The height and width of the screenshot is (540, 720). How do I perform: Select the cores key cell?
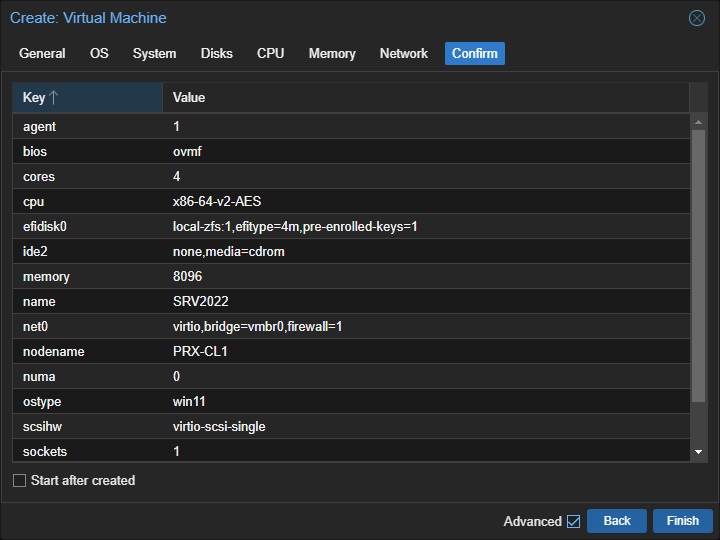pos(87,176)
